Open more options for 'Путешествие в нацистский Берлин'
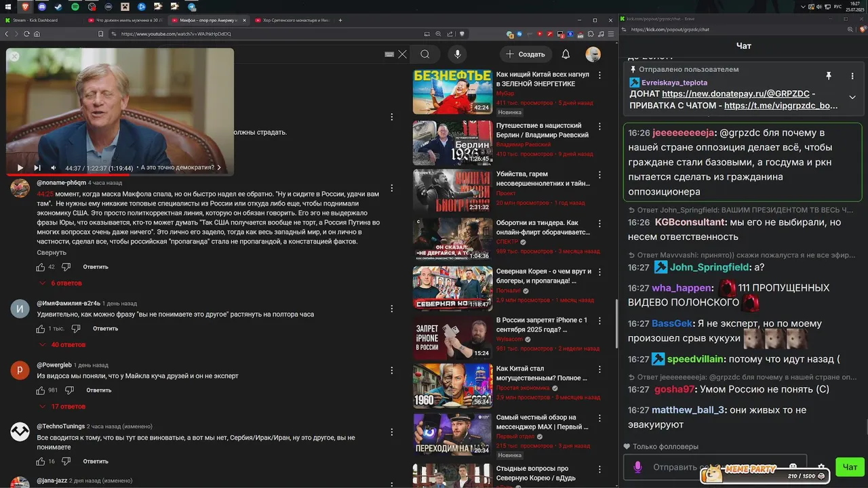This screenshot has height=488, width=868. (x=599, y=127)
